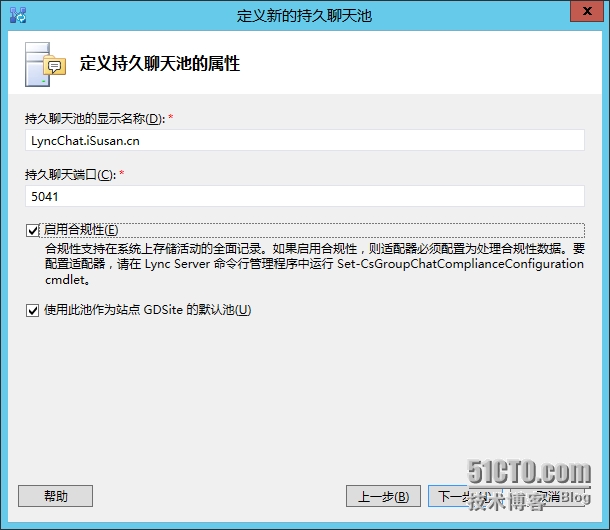Focus the LyncChat.iSusan.cn display name field
Image resolution: width=610 pixels, height=530 pixels.
click(305, 140)
